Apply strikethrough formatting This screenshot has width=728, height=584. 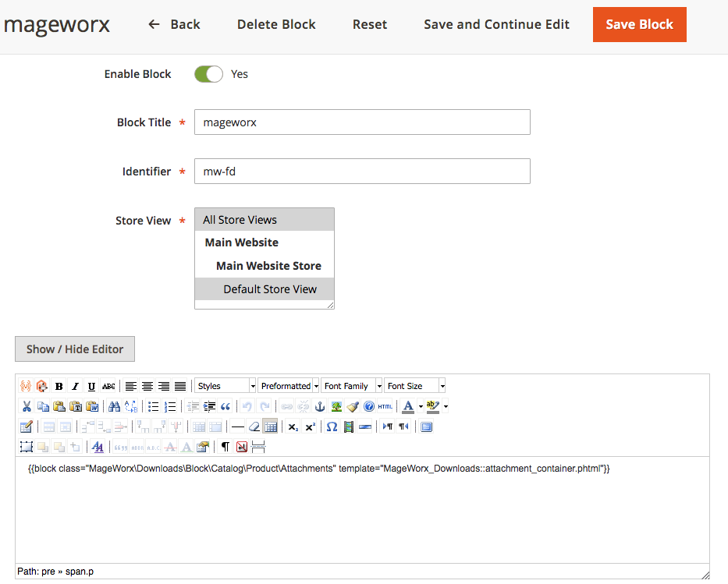pos(108,386)
